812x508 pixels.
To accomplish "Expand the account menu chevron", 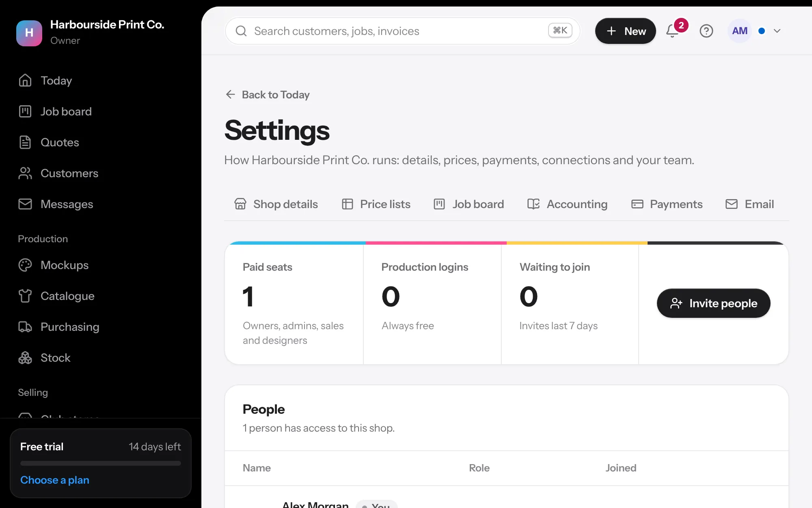I will pyautogui.click(x=777, y=31).
